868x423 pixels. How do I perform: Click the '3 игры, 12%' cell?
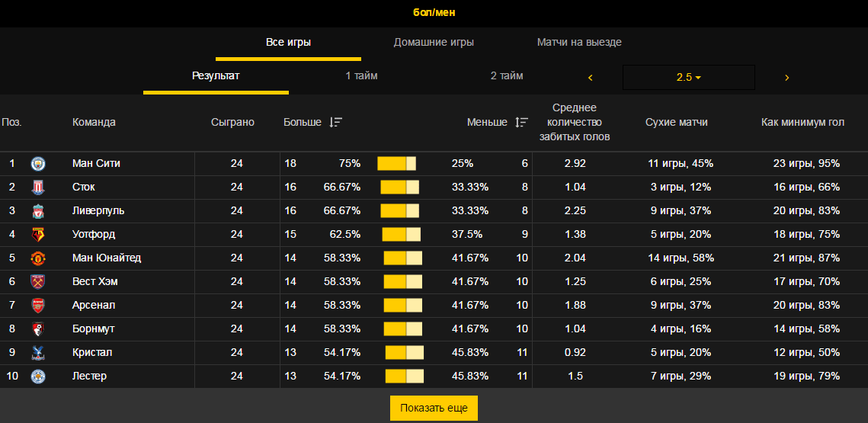681,187
